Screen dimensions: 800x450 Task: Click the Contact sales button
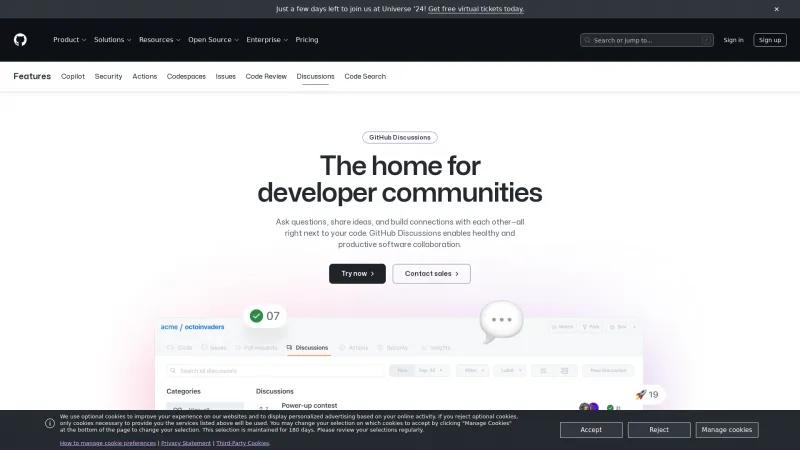(431, 274)
